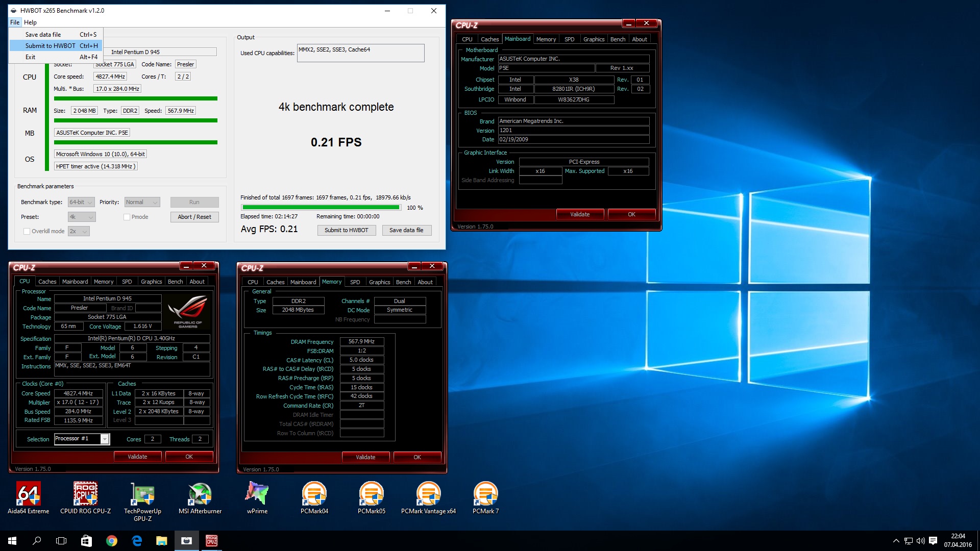Click DRAM Frequency 567.9 MHz value
The width and height of the screenshot is (980, 551).
tap(361, 341)
